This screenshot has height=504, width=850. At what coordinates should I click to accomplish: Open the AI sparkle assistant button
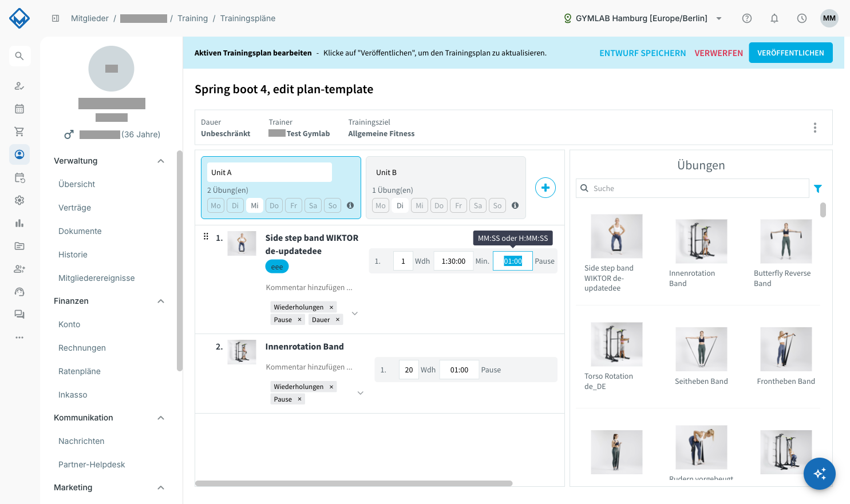[x=820, y=474]
